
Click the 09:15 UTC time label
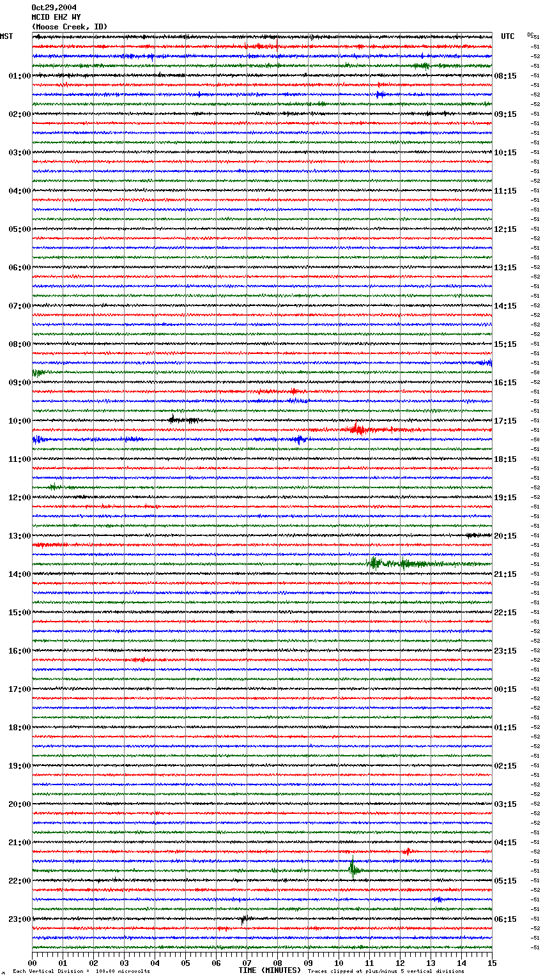point(505,114)
